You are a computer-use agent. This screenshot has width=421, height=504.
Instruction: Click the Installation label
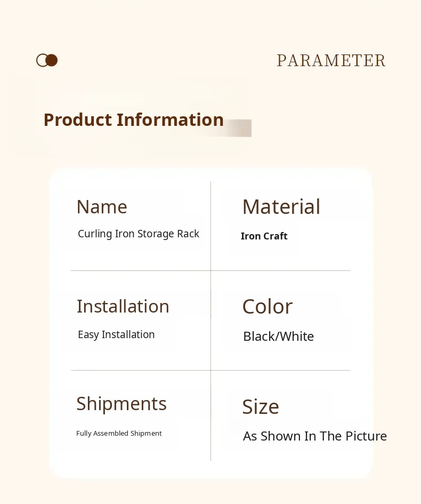pyautogui.click(x=123, y=306)
